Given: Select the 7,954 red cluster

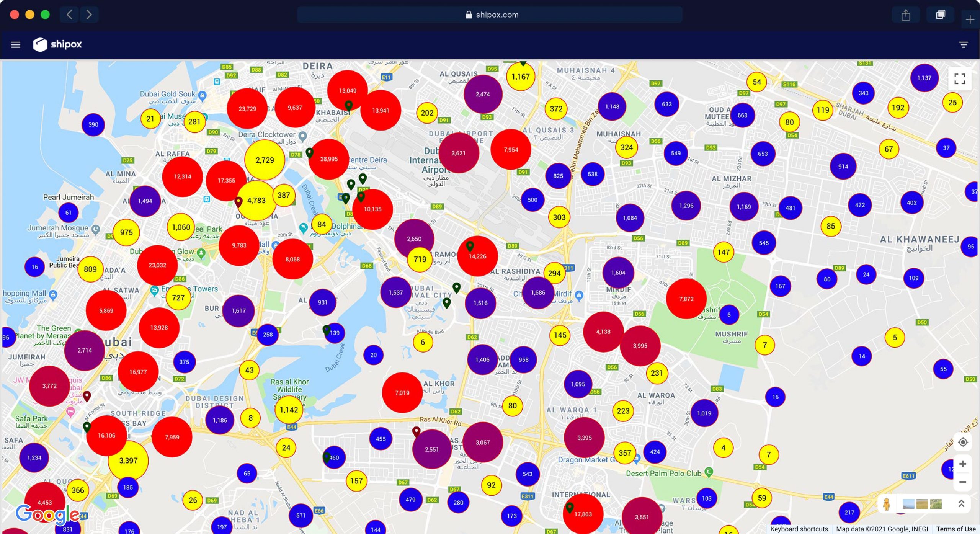Looking at the screenshot, I should point(511,149).
